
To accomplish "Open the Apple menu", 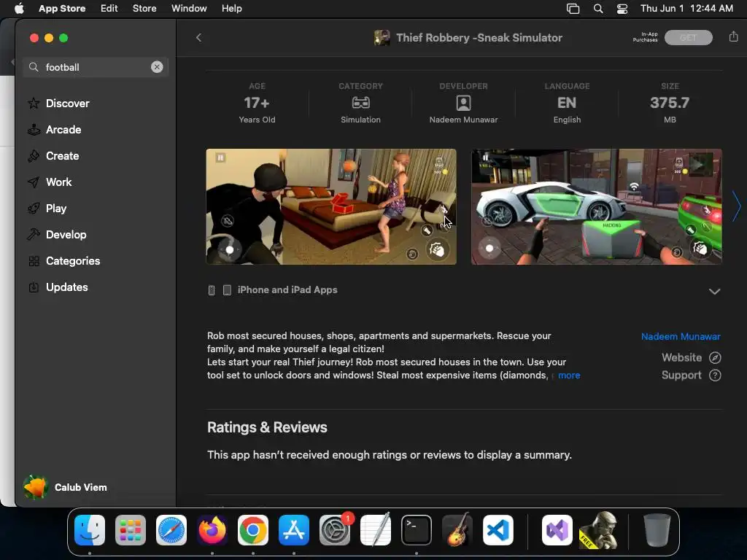I will (x=19, y=9).
